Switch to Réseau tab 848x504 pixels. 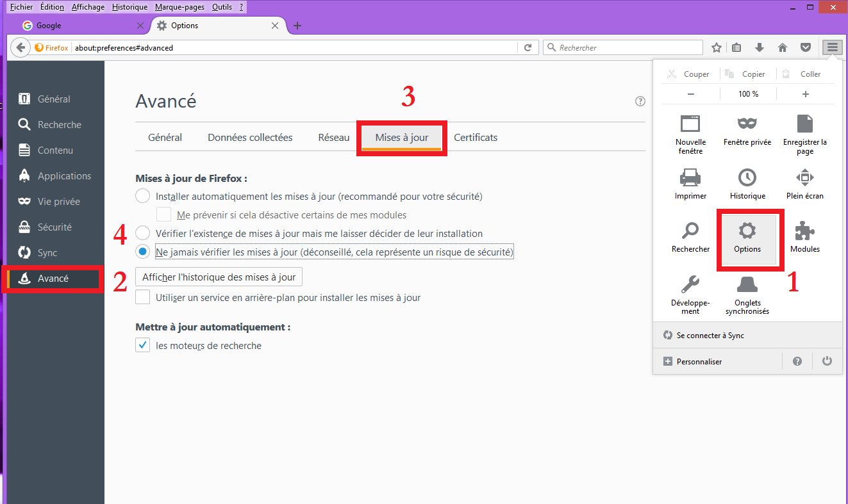click(x=334, y=137)
